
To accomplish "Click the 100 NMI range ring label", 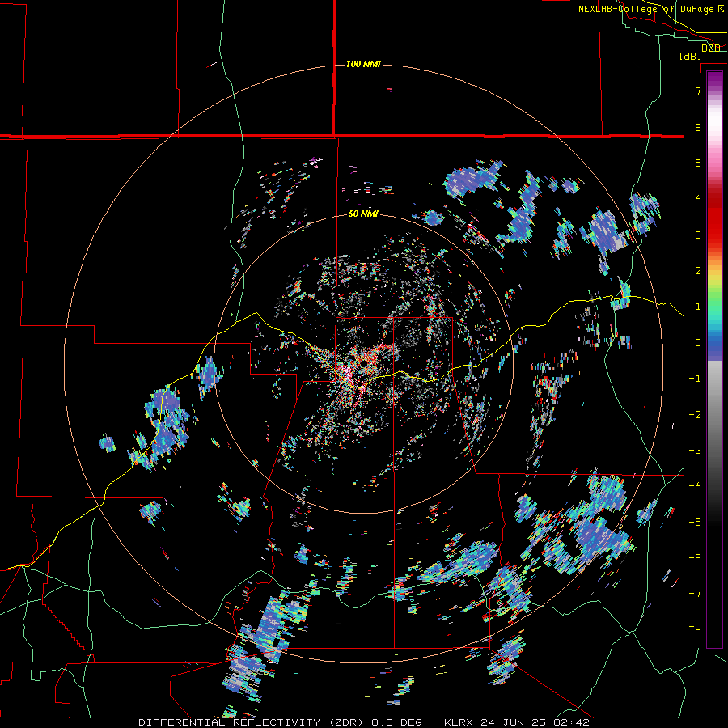I will click(x=363, y=64).
